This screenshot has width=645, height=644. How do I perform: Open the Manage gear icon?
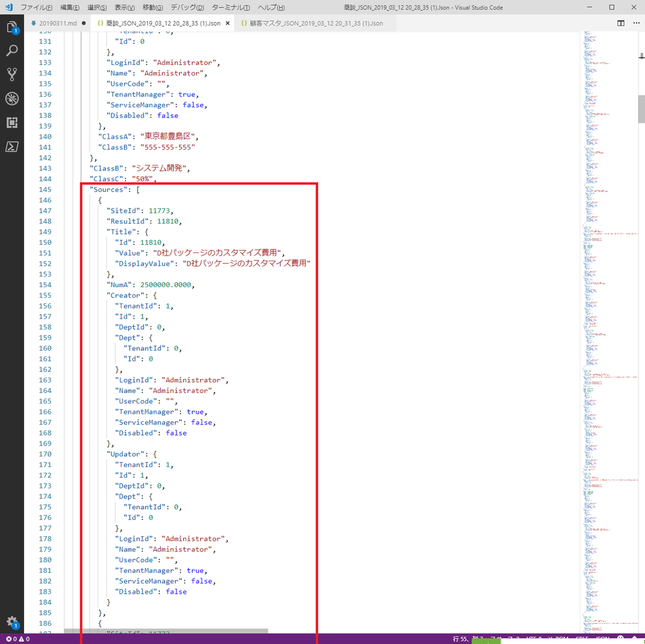click(x=12, y=621)
